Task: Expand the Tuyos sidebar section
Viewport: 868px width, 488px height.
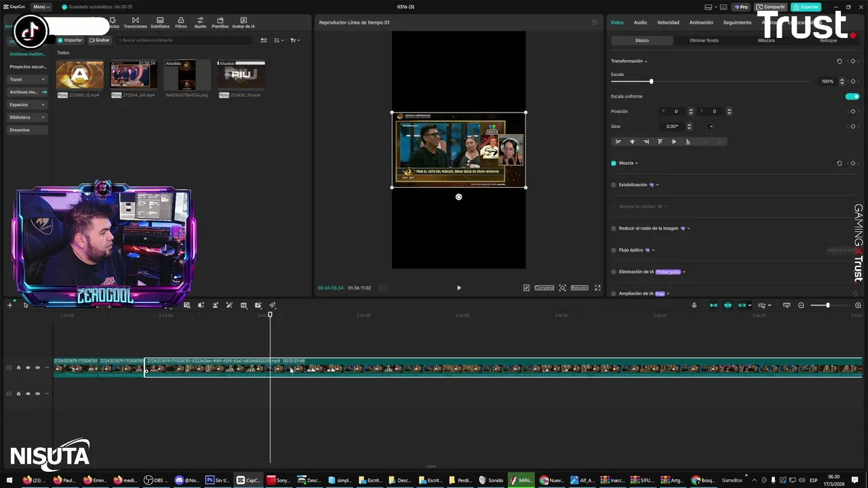Action: point(28,79)
